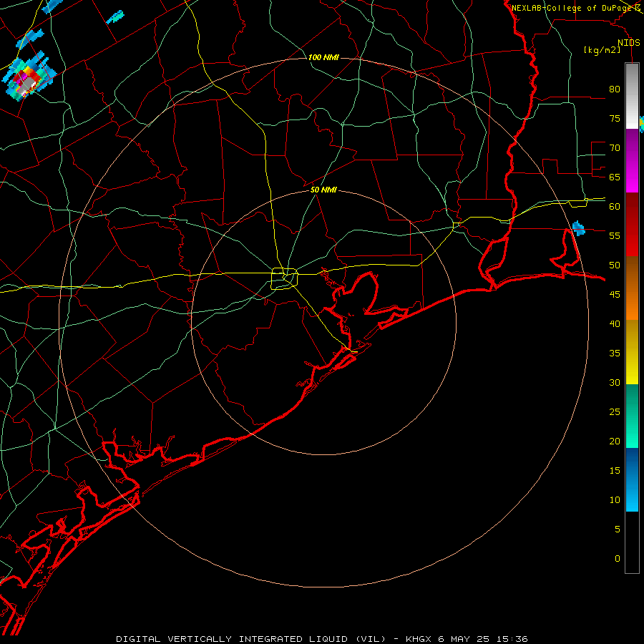The height and width of the screenshot is (644, 644).
Task: Click the NIDS label above the legend
Action: click(628, 43)
